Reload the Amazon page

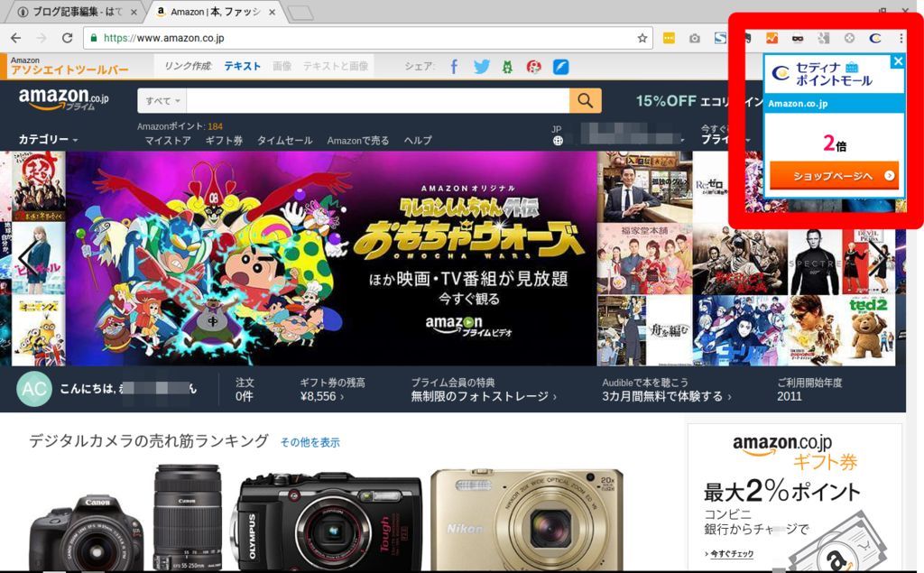[x=67, y=38]
